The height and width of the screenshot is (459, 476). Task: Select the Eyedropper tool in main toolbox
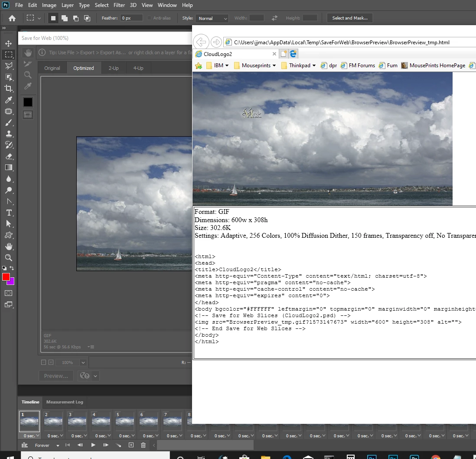9,100
